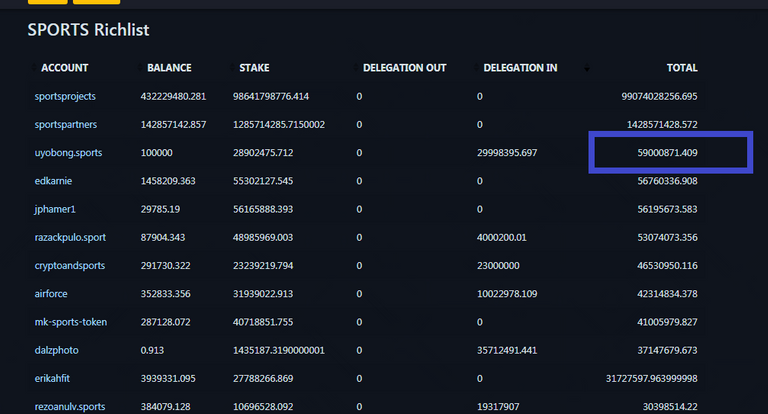Select stake value 28902475.712
768x414 pixels.
tap(263, 153)
